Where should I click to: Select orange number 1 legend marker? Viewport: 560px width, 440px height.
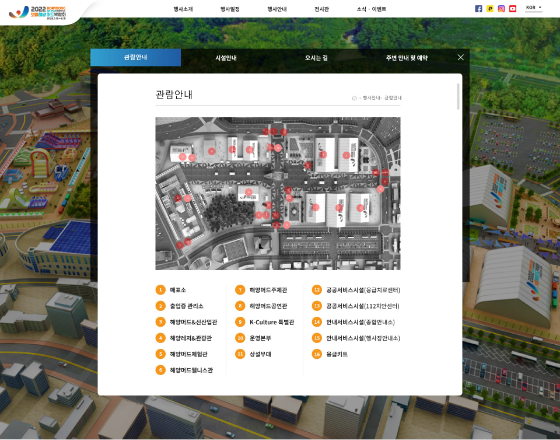[160, 290]
